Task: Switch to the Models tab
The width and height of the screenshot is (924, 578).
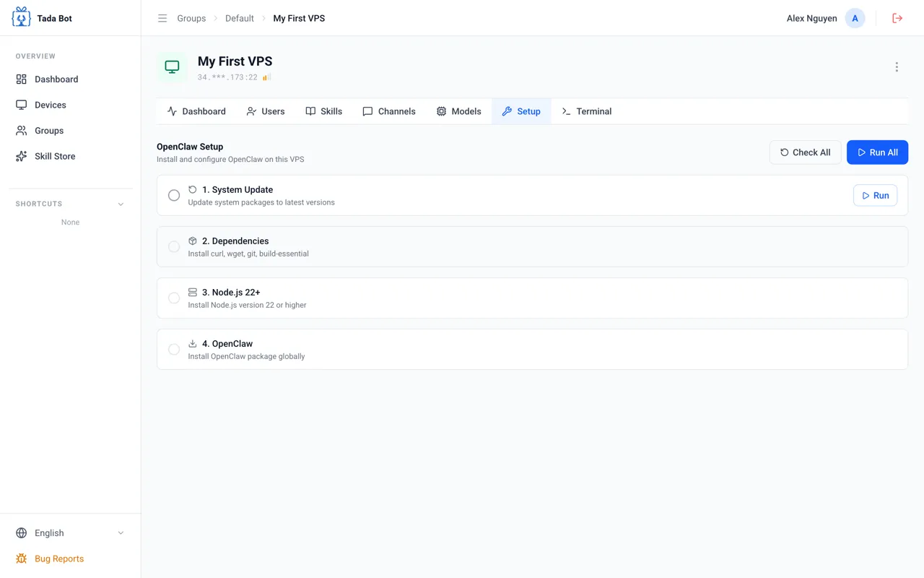Action: coord(459,111)
